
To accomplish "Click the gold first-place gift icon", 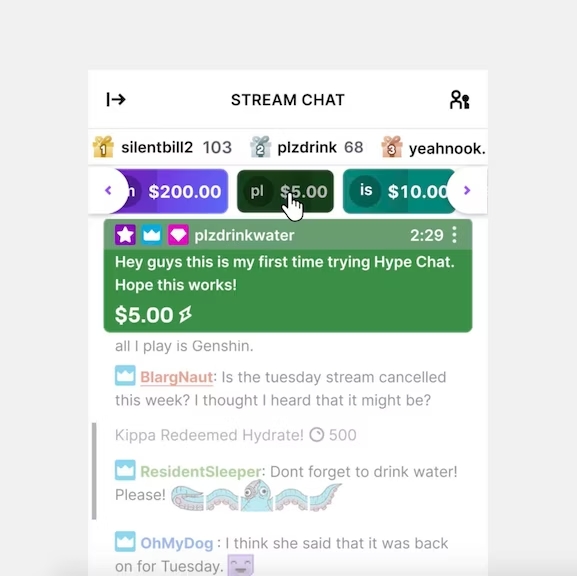I will [103, 147].
